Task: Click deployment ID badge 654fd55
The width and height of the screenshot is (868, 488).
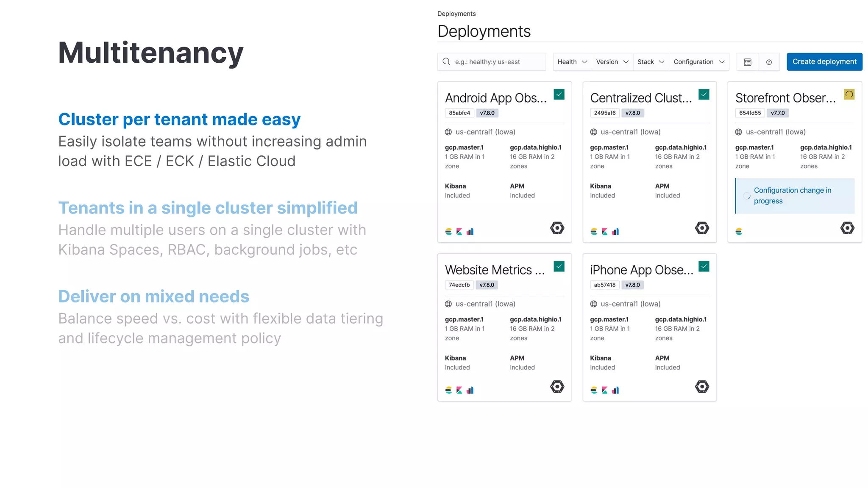Action: click(750, 113)
